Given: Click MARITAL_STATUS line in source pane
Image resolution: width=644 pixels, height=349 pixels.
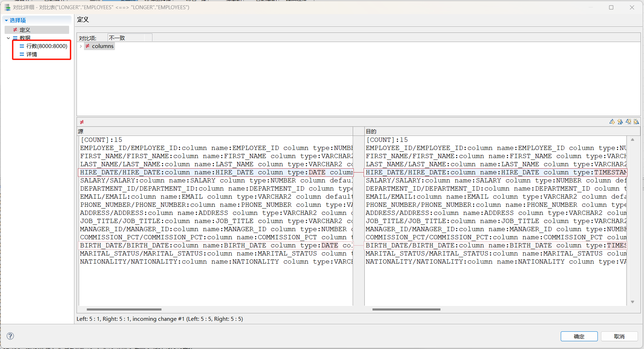Looking at the screenshot, I should point(216,254).
